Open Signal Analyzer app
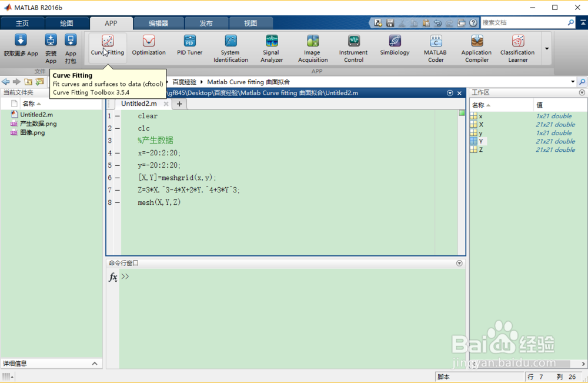The image size is (588, 383). (x=272, y=48)
